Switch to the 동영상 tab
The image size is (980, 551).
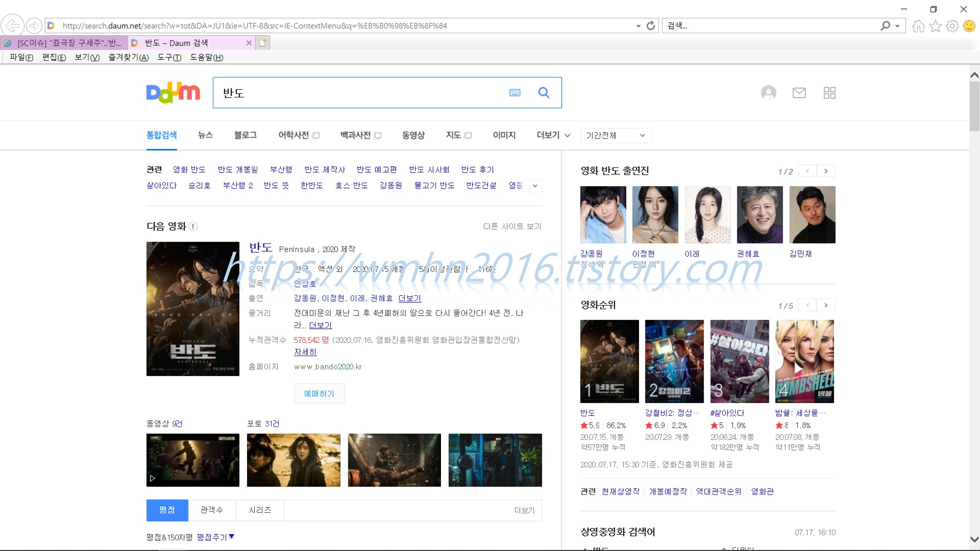pos(414,135)
